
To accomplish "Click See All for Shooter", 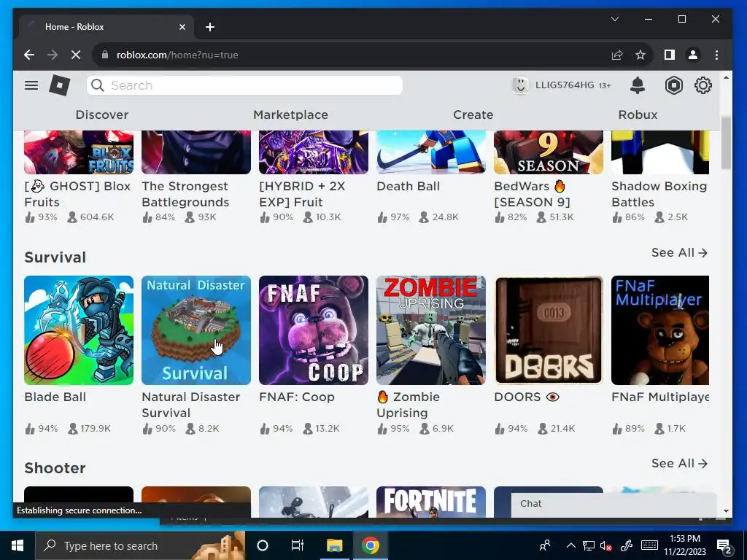I will point(679,463).
